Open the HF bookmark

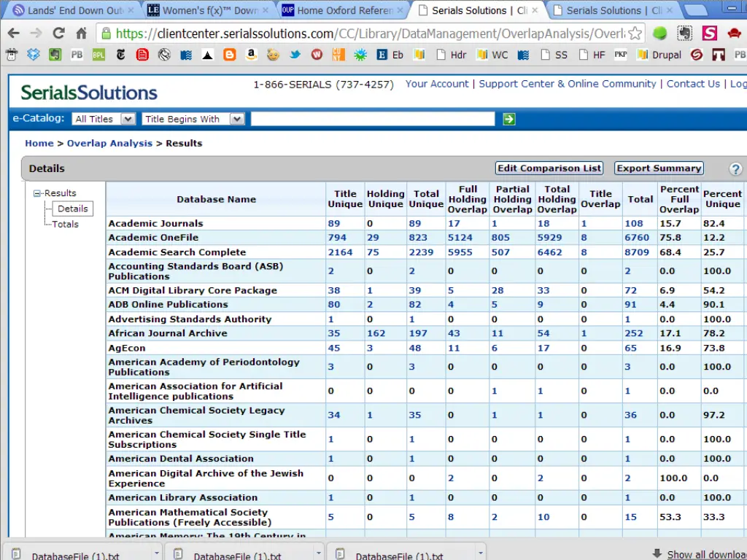pos(592,55)
